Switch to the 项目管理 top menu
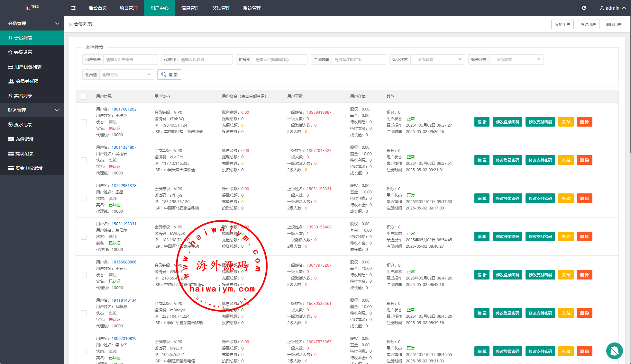The image size is (631, 364). [128, 8]
